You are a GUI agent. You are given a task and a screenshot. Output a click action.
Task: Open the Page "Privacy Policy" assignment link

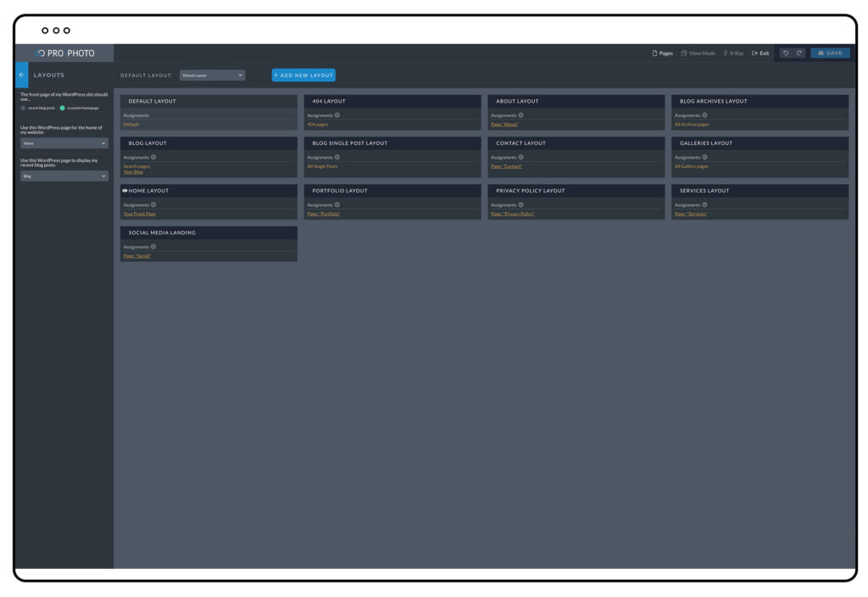[512, 214]
